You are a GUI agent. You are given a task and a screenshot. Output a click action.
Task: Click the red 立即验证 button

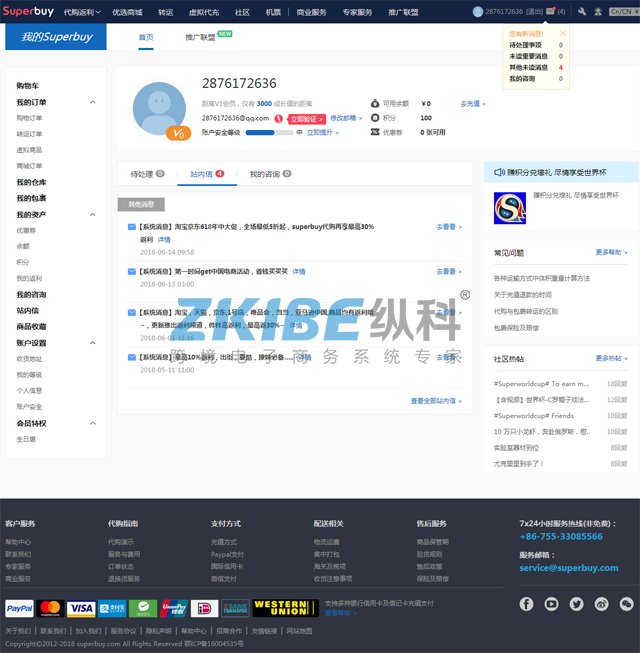pyautogui.click(x=306, y=119)
